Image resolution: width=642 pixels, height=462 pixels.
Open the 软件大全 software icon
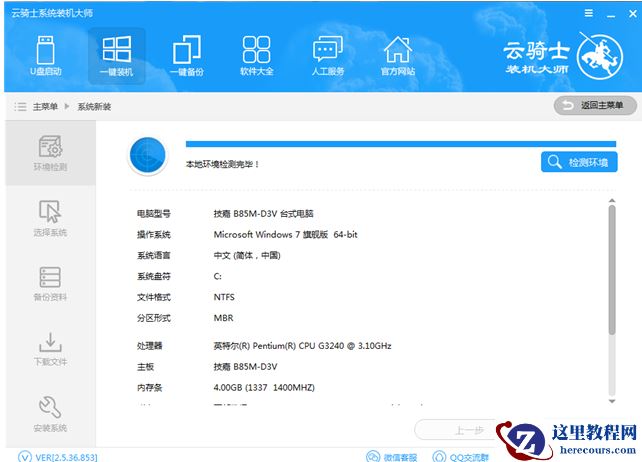coord(256,56)
